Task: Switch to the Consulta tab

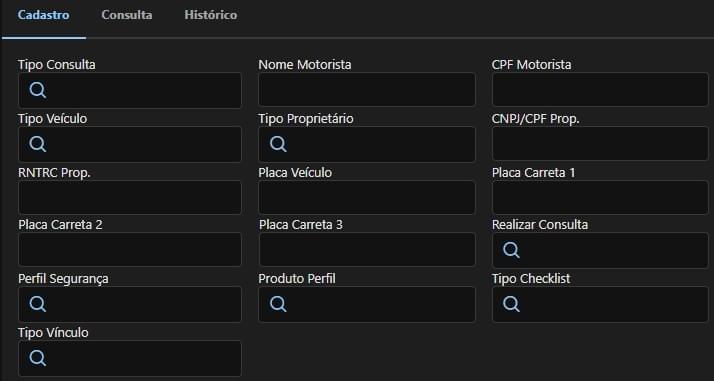Action: (127, 15)
